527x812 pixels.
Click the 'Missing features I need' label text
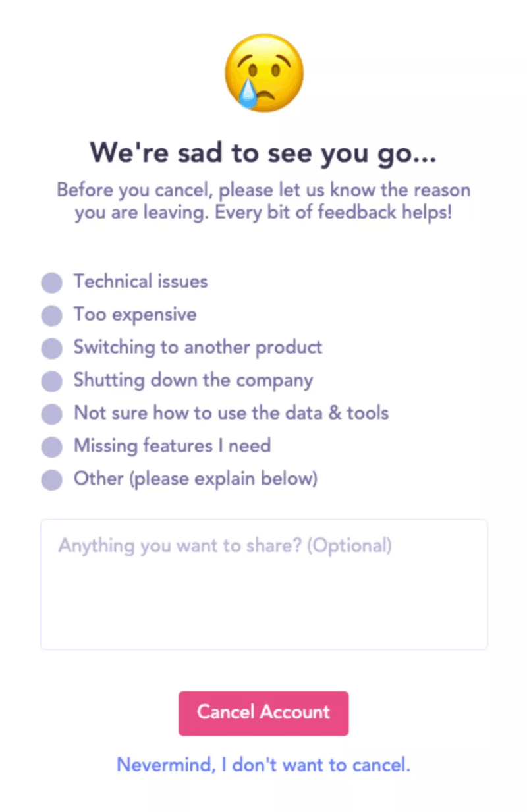(x=172, y=447)
